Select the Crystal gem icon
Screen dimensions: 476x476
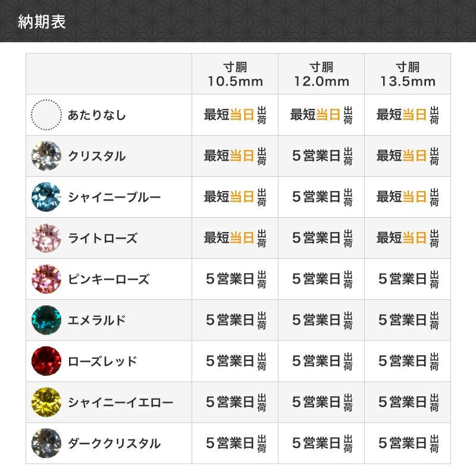point(46,156)
